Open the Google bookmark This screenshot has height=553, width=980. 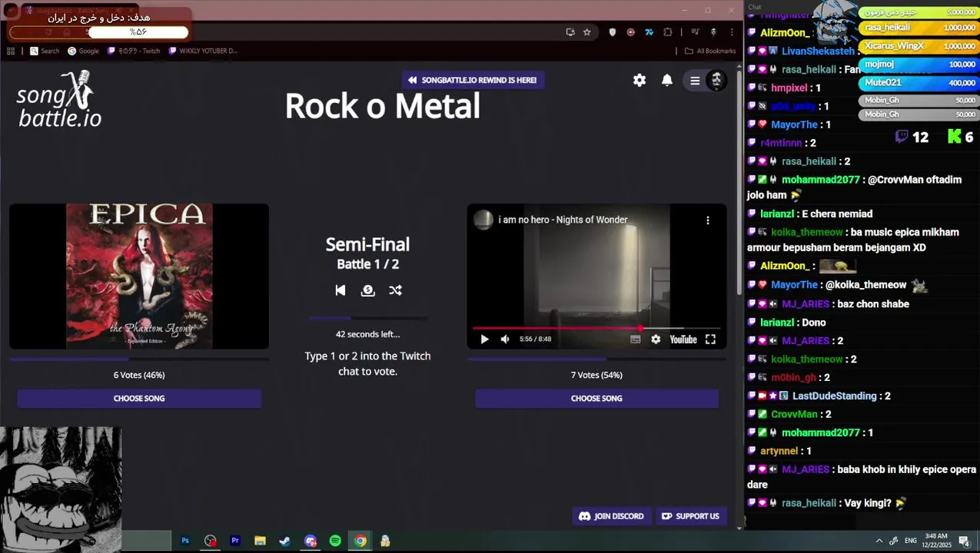(83, 51)
